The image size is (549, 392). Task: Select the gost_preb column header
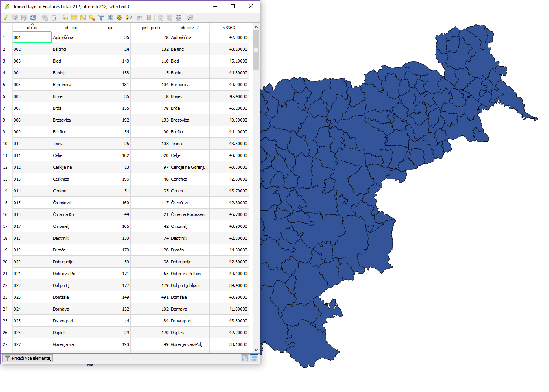150,28
